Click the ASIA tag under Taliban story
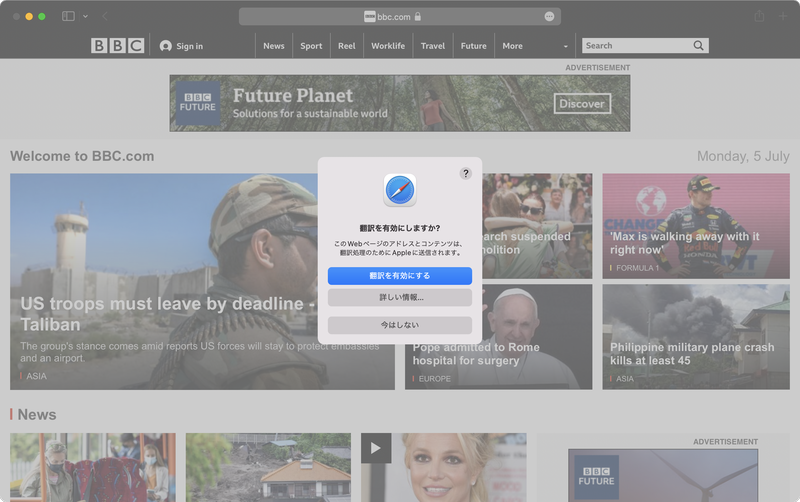The width and height of the screenshot is (800, 502). coord(36,376)
